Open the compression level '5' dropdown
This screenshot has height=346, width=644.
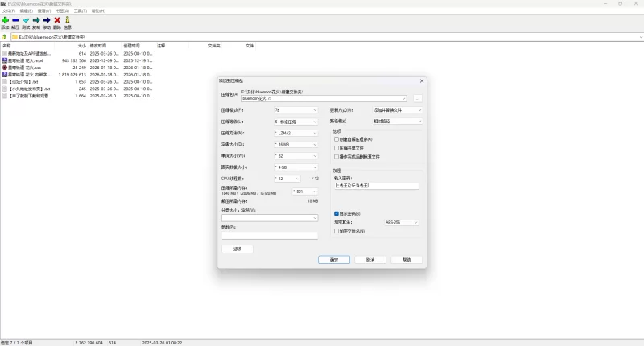click(295, 122)
